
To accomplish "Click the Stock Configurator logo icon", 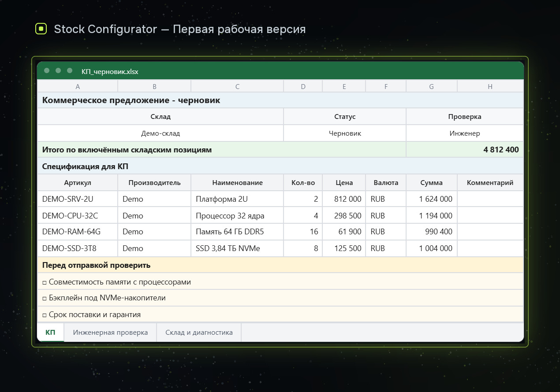I will (x=41, y=29).
